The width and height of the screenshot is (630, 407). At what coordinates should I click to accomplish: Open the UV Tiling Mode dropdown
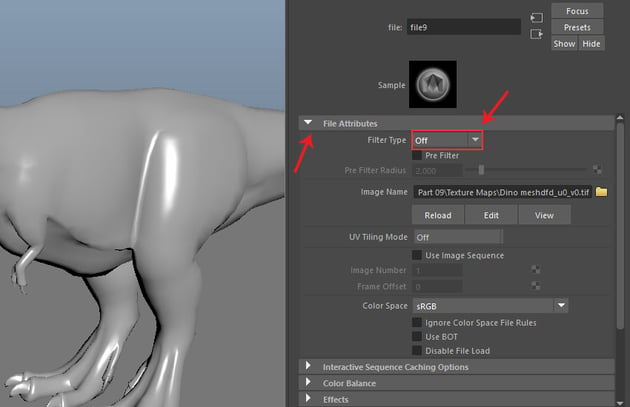click(458, 237)
